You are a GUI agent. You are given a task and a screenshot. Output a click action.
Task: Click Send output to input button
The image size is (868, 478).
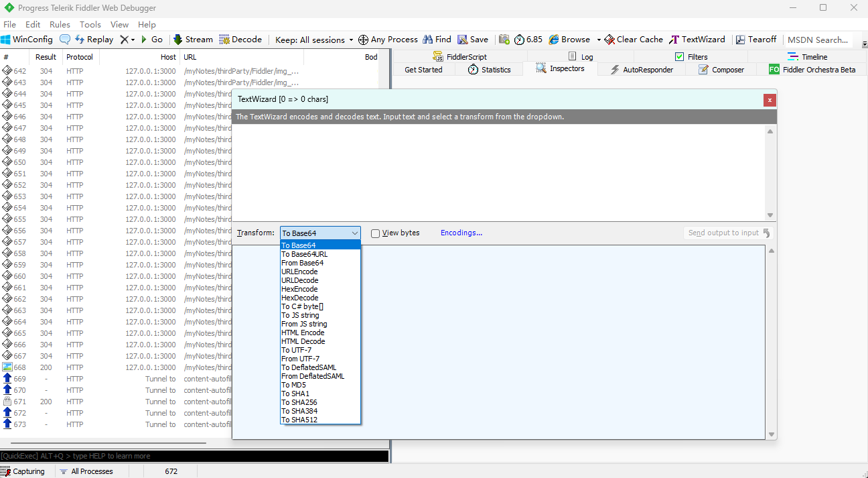click(729, 233)
